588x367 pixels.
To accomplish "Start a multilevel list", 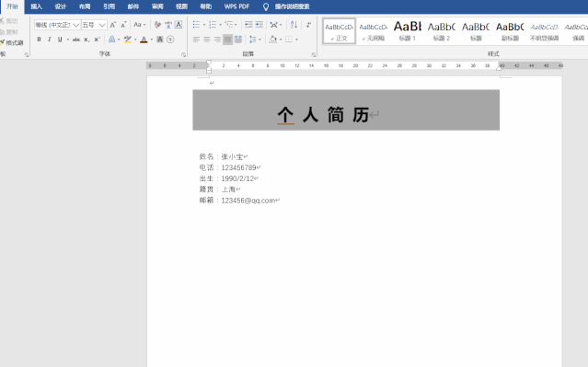I will [x=229, y=25].
